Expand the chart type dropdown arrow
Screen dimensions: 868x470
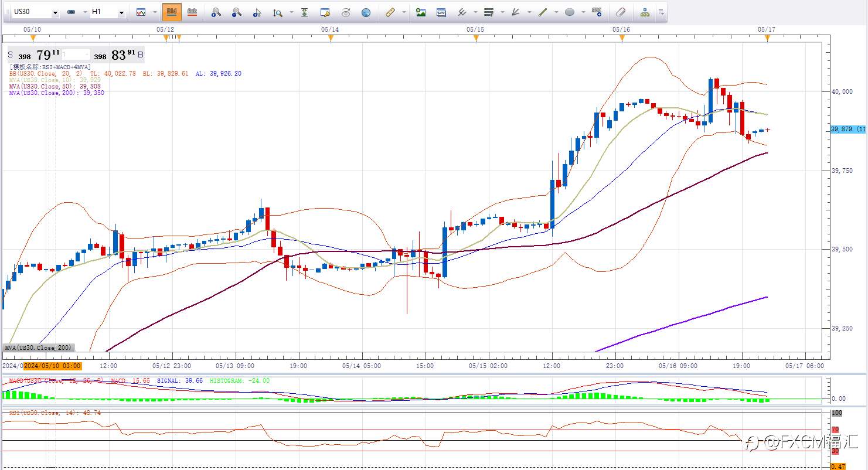(155, 12)
